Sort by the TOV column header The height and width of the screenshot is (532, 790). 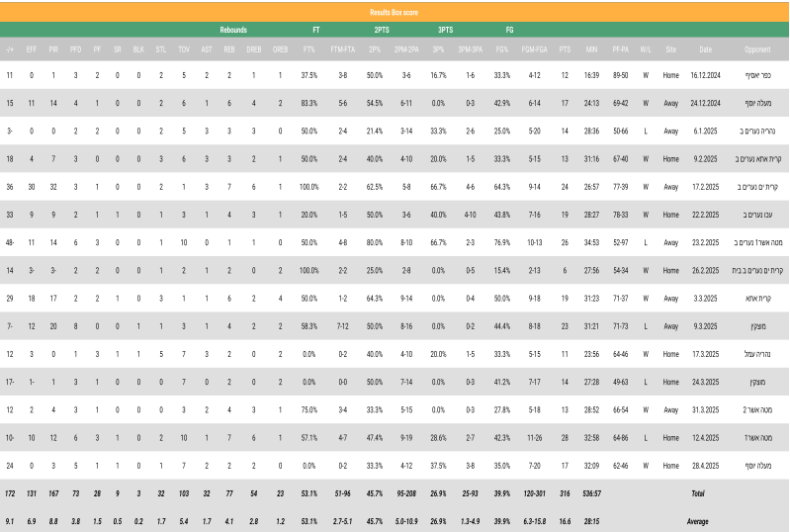coord(184,49)
